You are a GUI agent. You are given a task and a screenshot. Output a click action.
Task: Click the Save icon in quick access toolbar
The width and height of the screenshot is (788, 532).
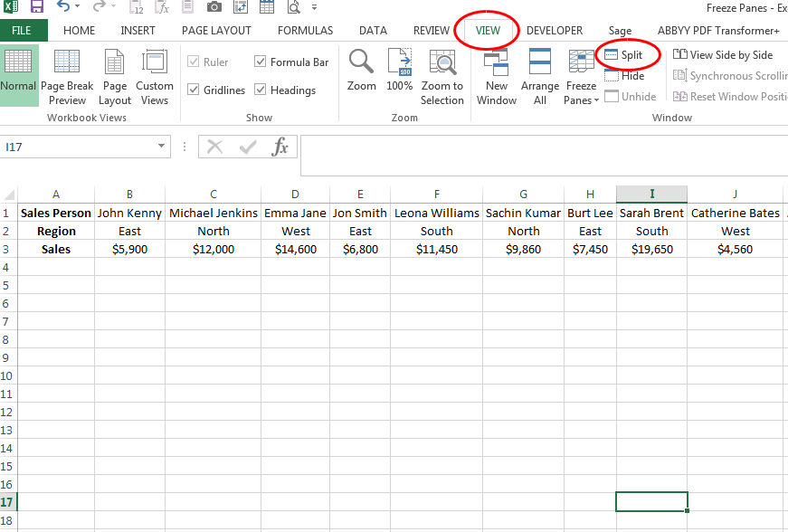pos(37,6)
